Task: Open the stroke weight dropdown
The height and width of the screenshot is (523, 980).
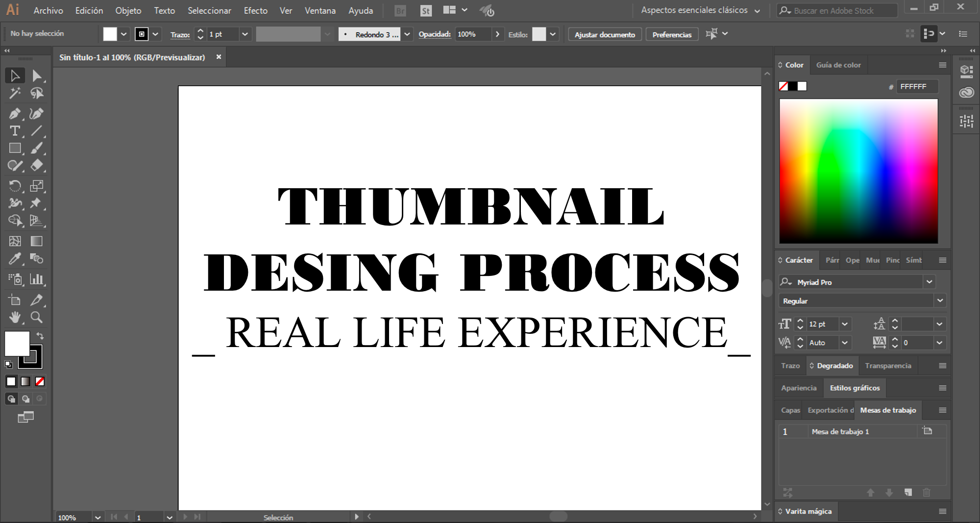Action: coord(245,34)
